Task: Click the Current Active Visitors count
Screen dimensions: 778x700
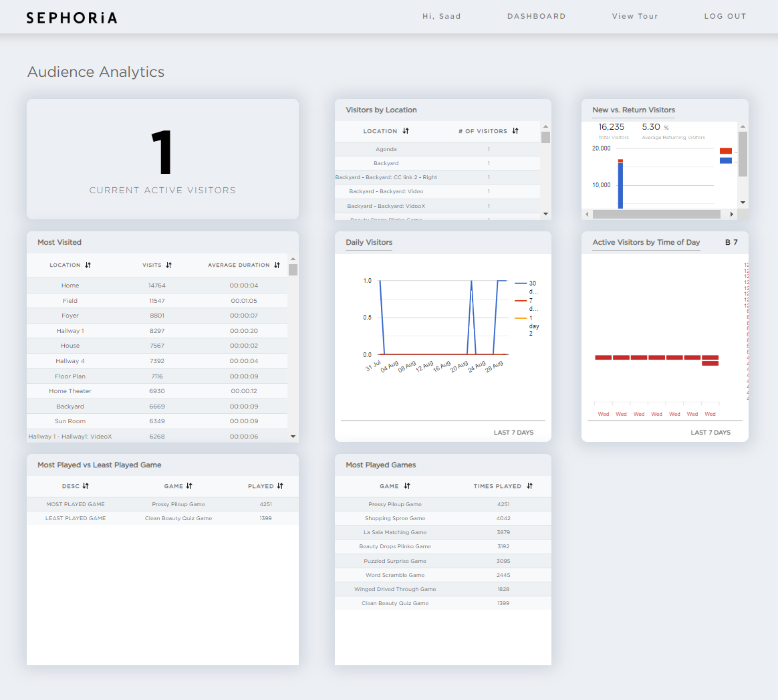Action: [162, 152]
